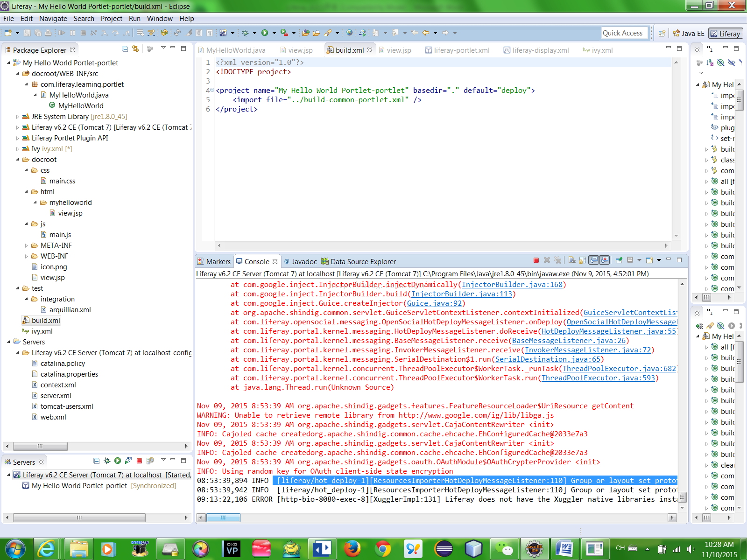Viewport: 747px width, 560px height.
Task: Switch to the liferay-portlet.xml editor tab
Action: [x=461, y=50]
